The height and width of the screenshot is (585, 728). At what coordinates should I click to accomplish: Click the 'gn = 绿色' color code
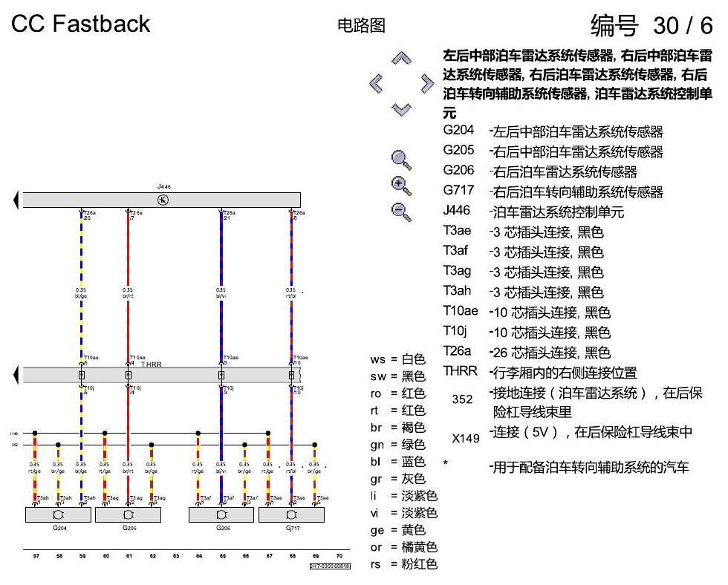point(398,445)
